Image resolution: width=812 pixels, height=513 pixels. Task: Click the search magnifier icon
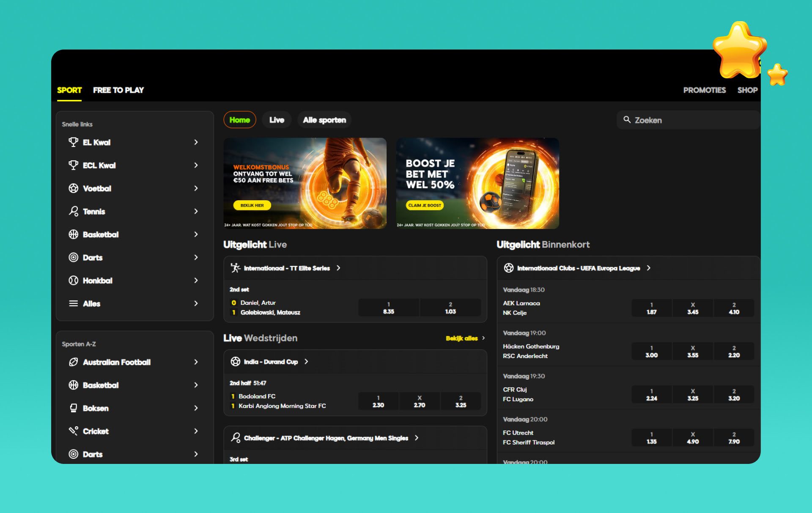(x=627, y=120)
